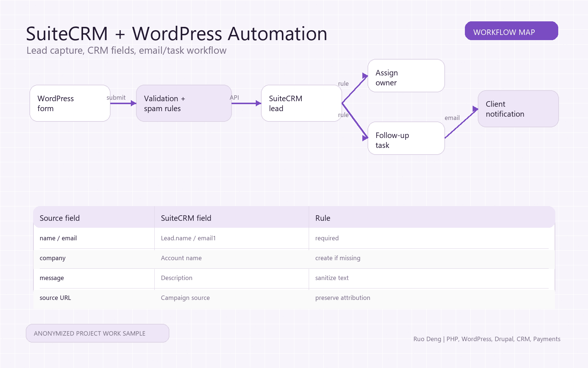Image resolution: width=588 pixels, height=368 pixels.
Task: Click the Source field column header
Action: pos(94,218)
